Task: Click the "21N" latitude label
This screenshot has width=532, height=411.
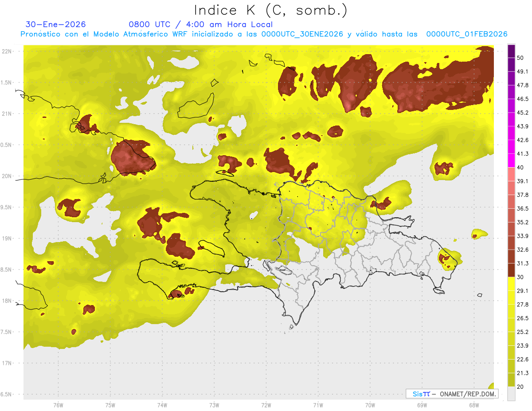Action: pyautogui.click(x=7, y=114)
